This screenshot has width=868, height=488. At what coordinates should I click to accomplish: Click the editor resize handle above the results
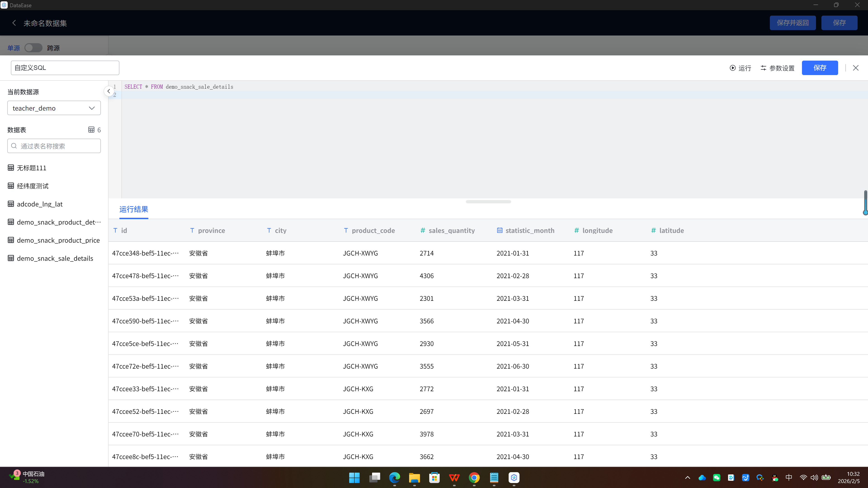488,201
